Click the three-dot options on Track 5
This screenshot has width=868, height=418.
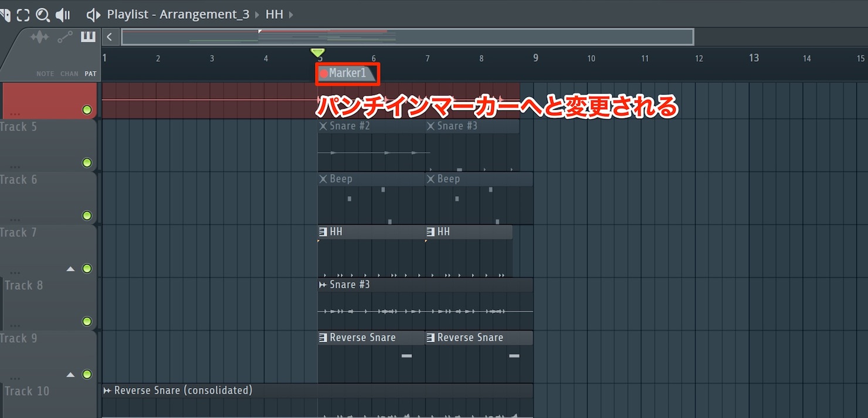(x=15, y=167)
